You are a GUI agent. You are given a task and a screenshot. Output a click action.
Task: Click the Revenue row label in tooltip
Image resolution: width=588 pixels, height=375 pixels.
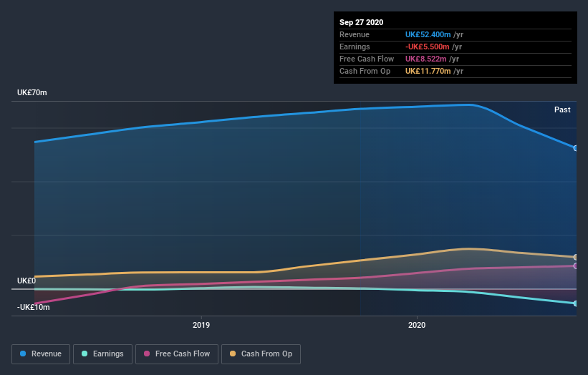pos(355,34)
